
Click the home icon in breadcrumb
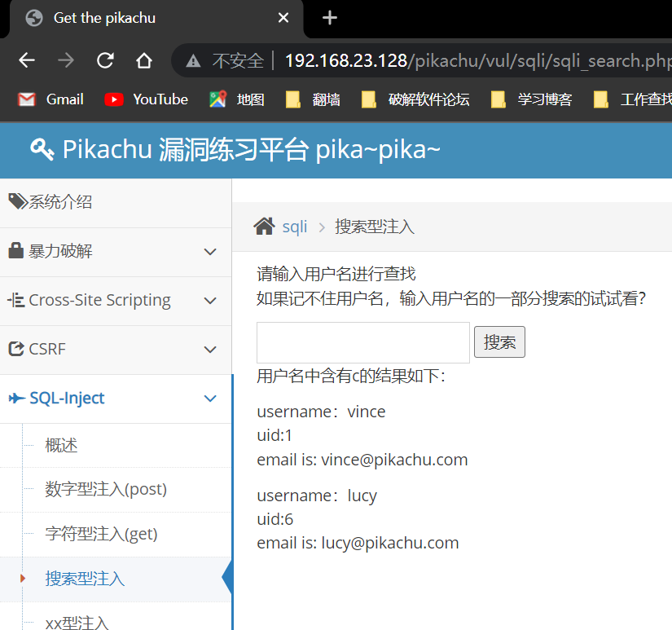coord(264,227)
